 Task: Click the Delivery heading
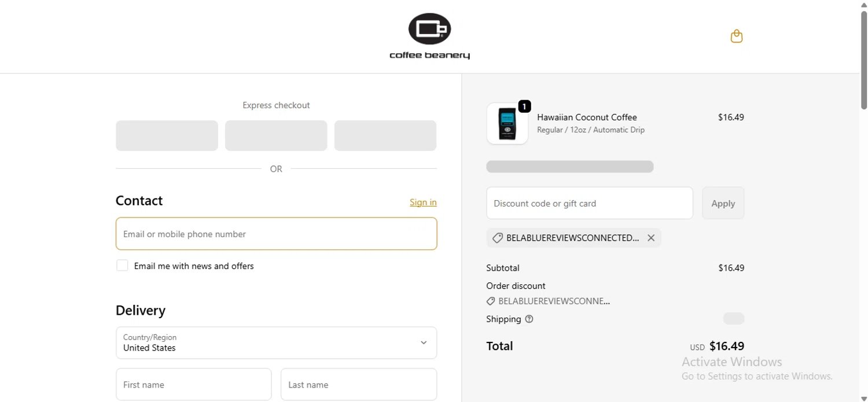(141, 311)
